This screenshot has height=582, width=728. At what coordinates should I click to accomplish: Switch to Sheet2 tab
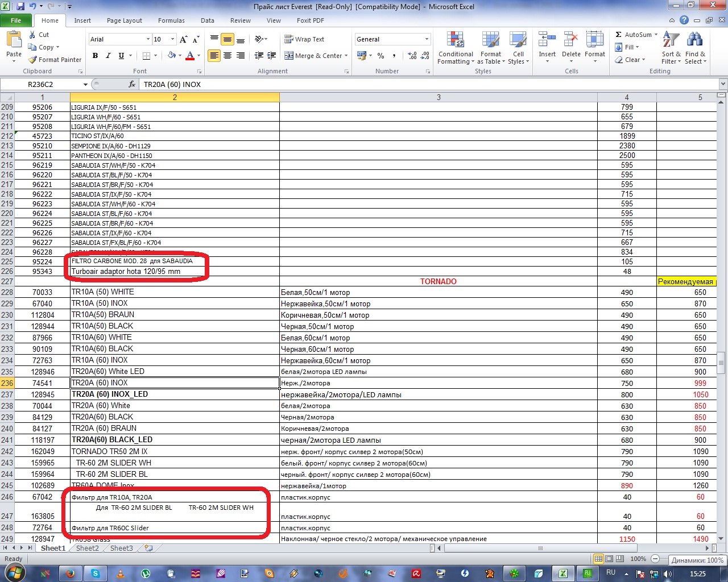(88, 548)
